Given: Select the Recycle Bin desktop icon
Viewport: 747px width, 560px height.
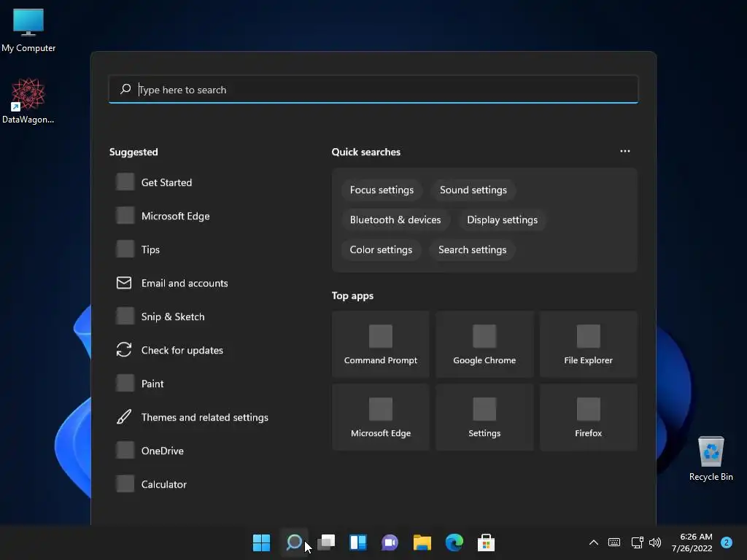Looking at the screenshot, I should pos(711,459).
